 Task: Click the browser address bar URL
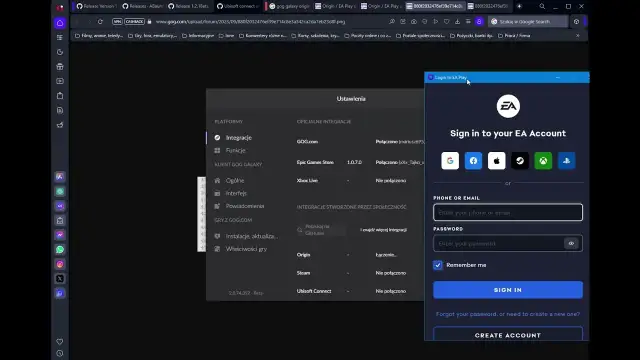click(x=250, y=22)
